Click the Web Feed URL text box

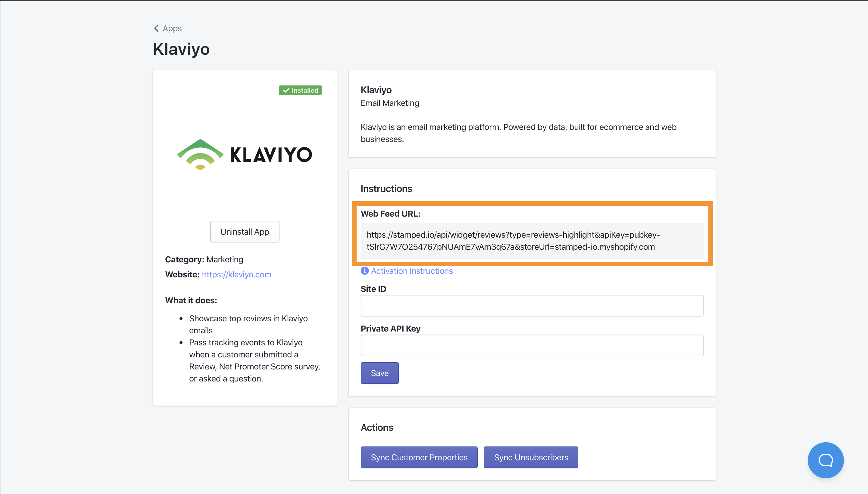(x=532, y=241)
